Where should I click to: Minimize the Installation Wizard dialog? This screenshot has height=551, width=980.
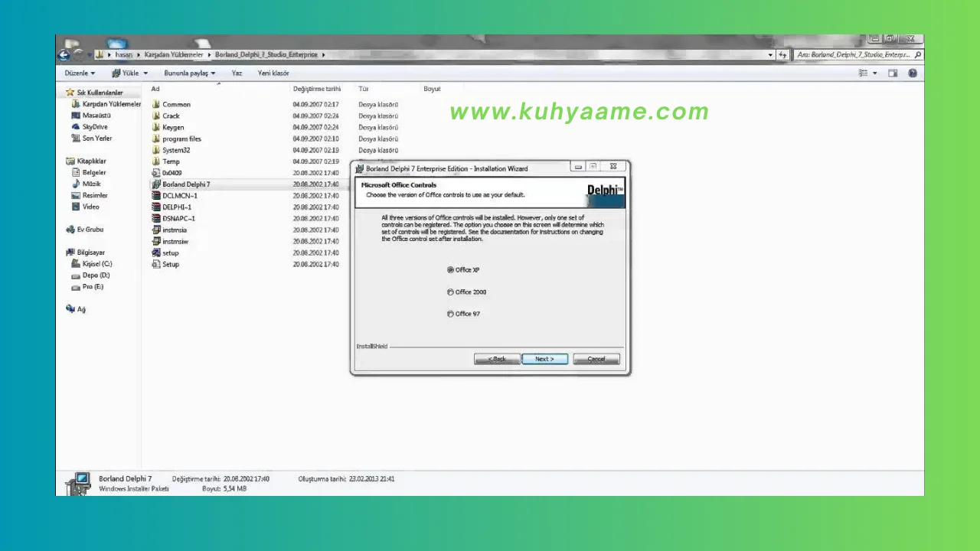coord(578,167)
